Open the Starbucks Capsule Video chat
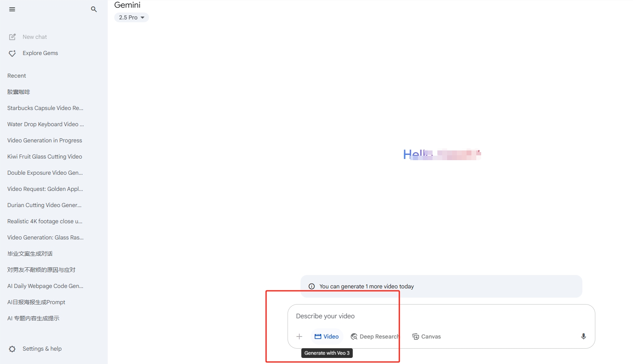This screenshot has height=364, width=633. tap(45, 108)
